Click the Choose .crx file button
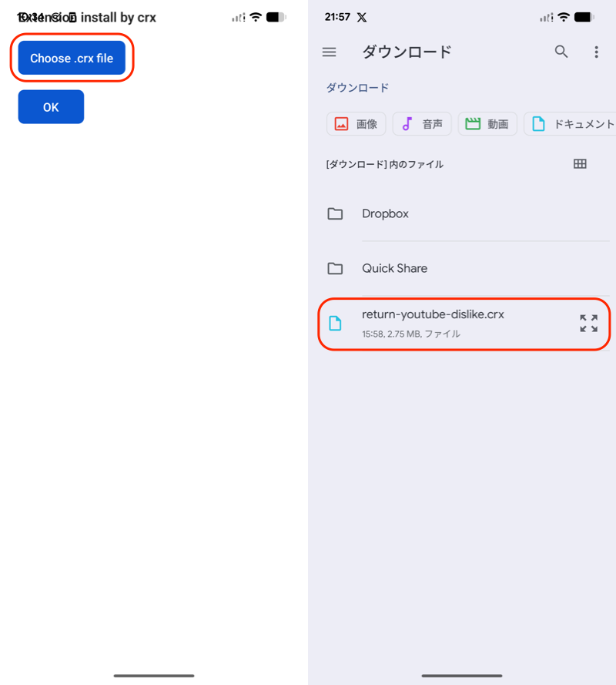This screenshot has height=685, width=616. tap(71, 58)
